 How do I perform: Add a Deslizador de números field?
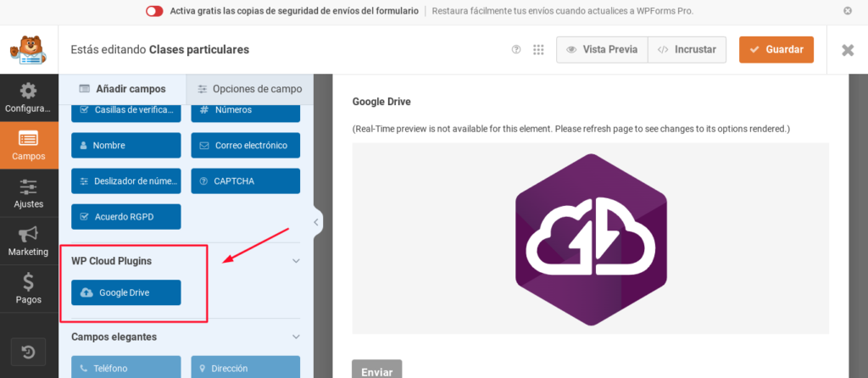(126, 181)
